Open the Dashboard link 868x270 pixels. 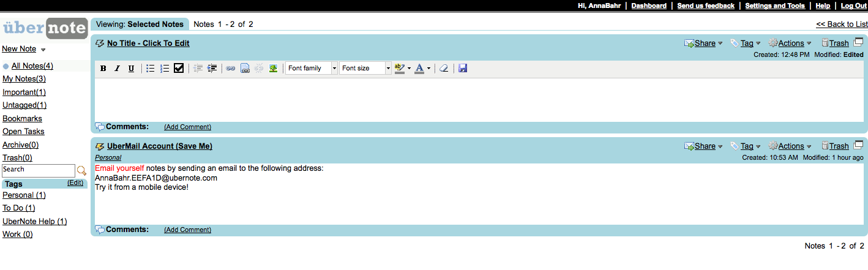click(x=649, y=6)
